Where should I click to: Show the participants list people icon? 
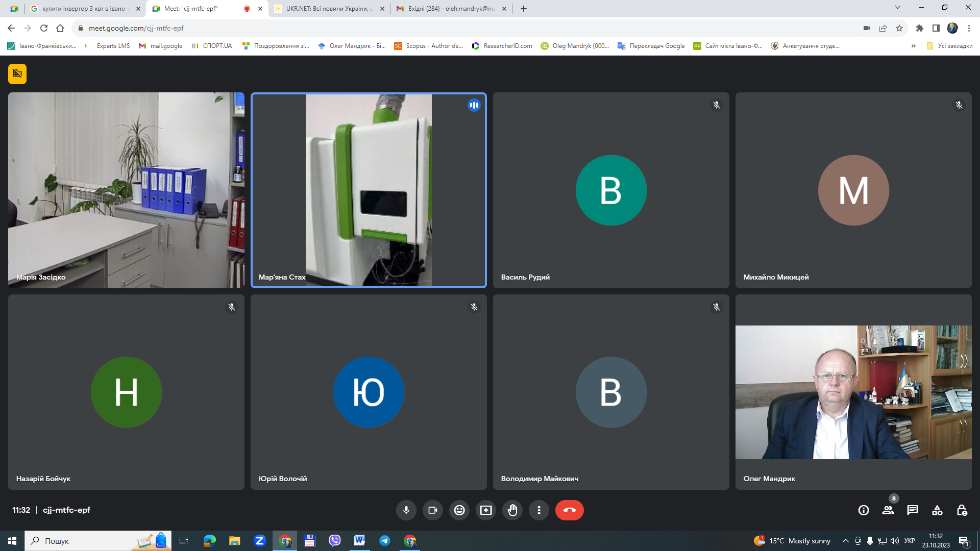(888, 510)
